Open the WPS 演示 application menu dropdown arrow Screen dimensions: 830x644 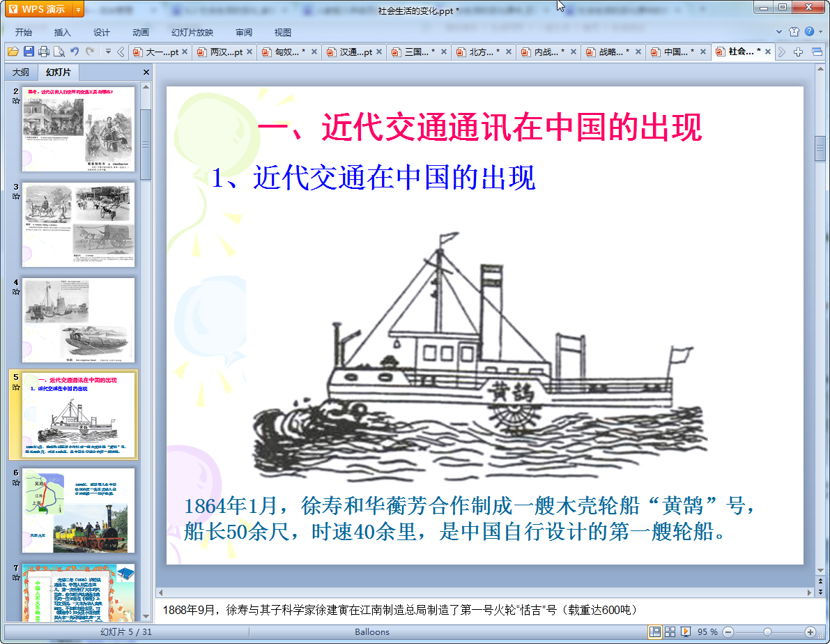[78, 10]
